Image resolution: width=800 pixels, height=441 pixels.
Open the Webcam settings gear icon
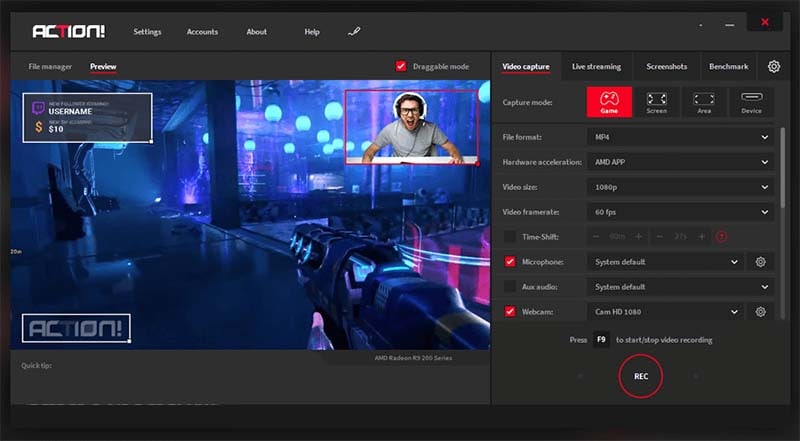760,311
